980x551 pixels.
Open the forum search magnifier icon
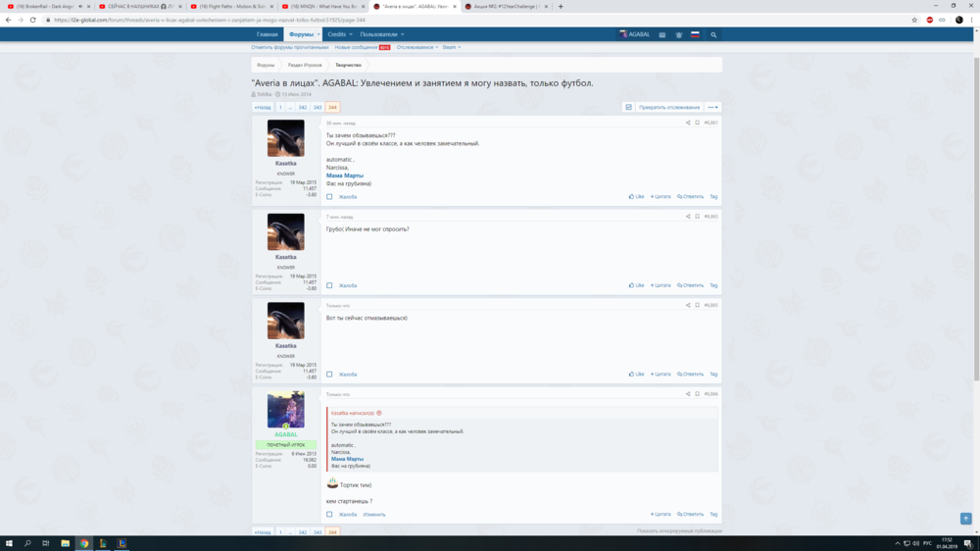point(713,34)
